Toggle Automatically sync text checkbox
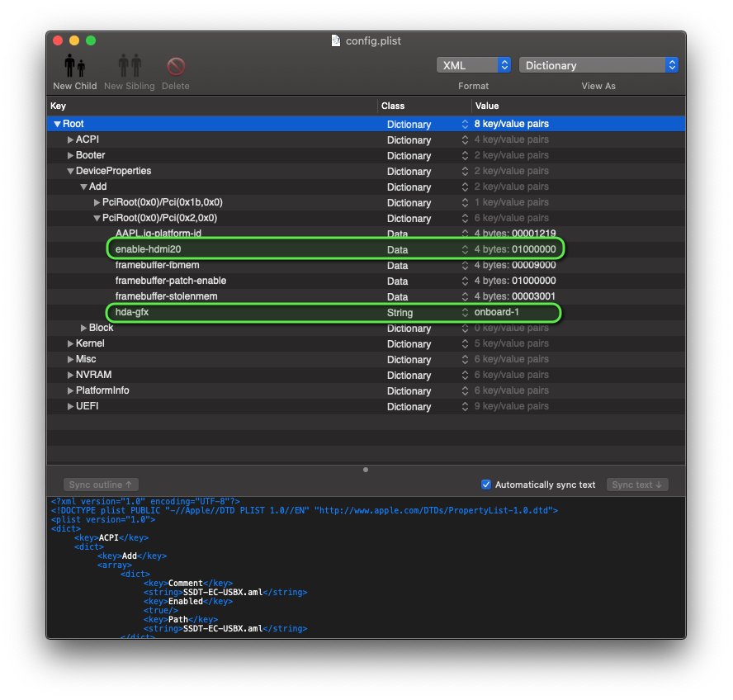Viewport: 733px width, 700px height. point(486,485)
